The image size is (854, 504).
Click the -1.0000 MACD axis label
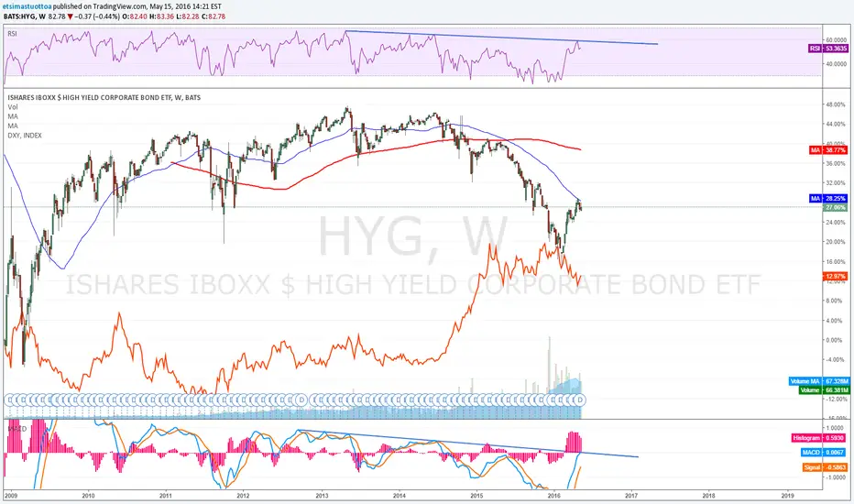[x=835, y=477]
